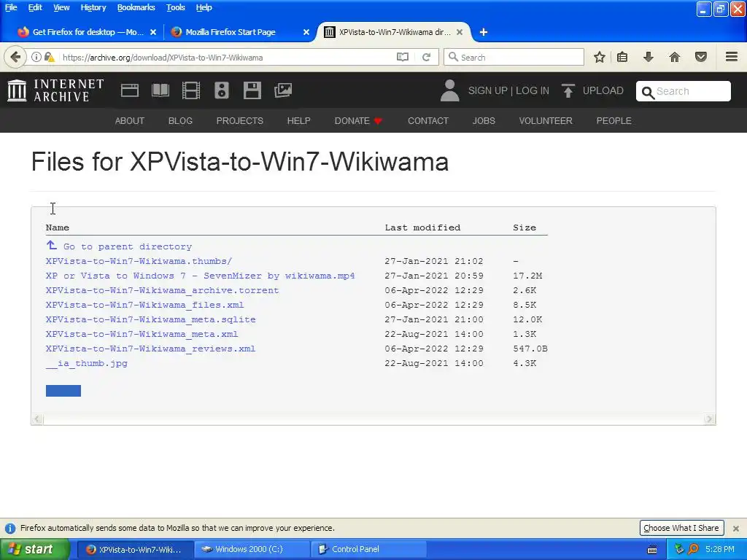Switch to Windows 2000 (C:) taskbar window

(x=252, y=549)
